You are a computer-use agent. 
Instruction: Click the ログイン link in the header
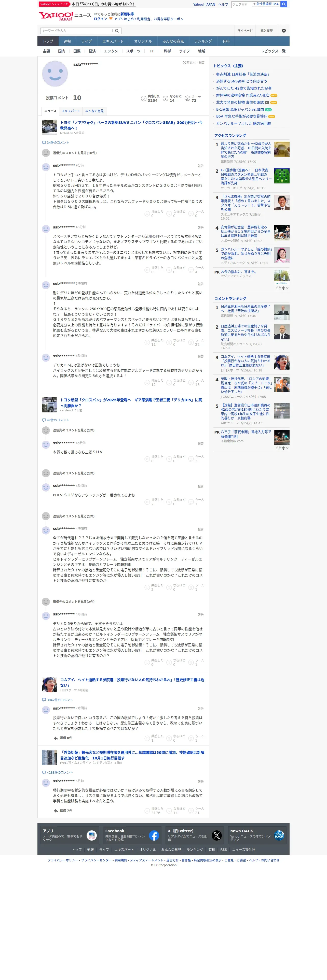pos(100,19)
